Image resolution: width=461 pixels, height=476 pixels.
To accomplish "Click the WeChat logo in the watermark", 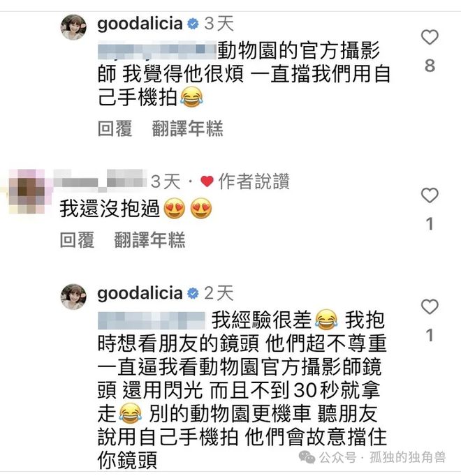I will [x=307, y=457].
